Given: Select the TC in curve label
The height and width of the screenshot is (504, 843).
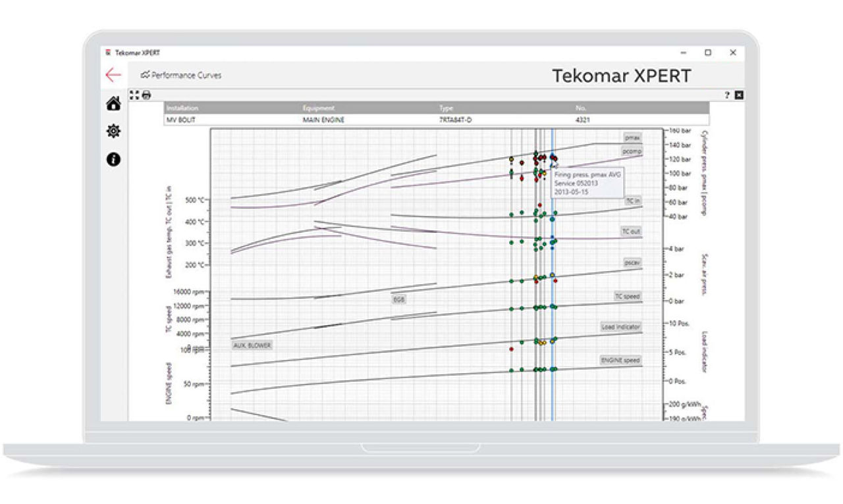Looking at the screenshot, I should (x=633, y=200).
